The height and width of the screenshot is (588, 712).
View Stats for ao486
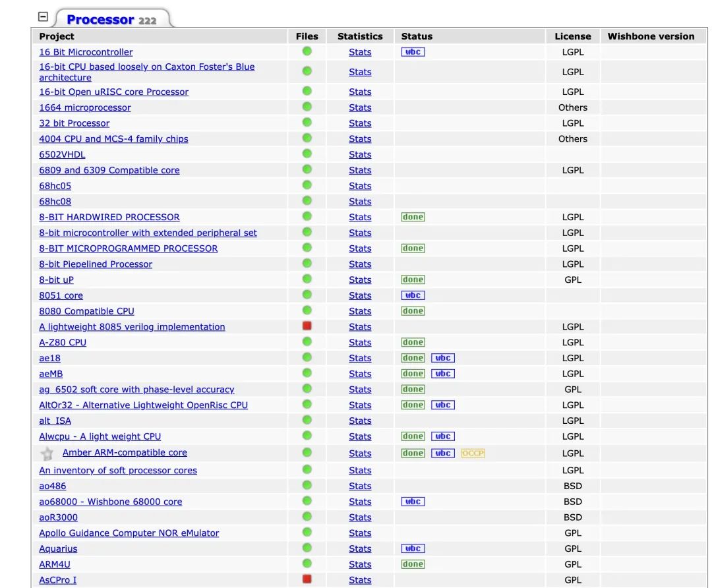pos(360,486)
